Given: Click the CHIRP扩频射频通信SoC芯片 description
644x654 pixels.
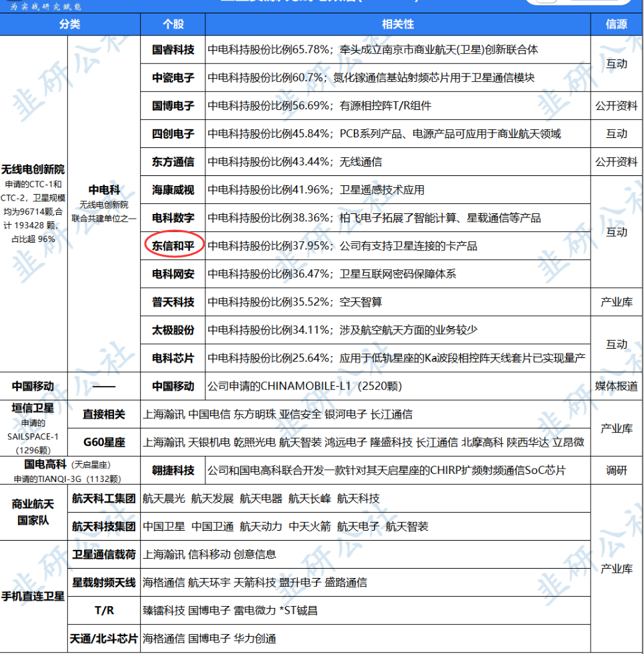Looking at the screenshot, I should (398, 471).
